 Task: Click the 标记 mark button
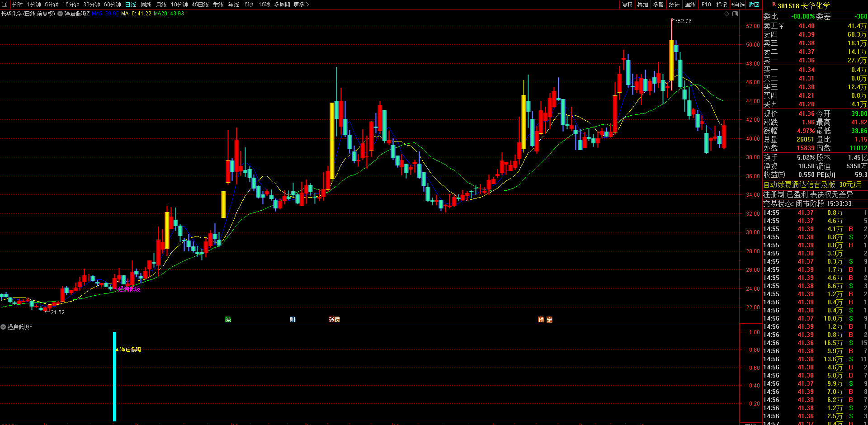pyautogui.click(x=722, y=5)
